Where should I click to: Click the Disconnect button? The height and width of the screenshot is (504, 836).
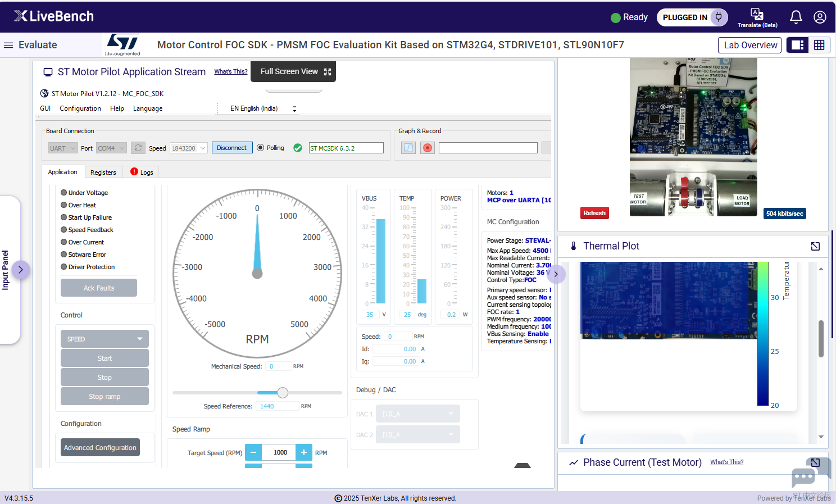232,148
